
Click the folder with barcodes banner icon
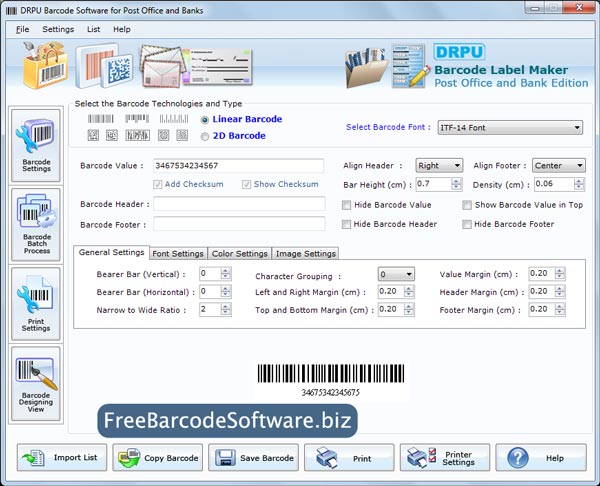(x=366, y=67)
